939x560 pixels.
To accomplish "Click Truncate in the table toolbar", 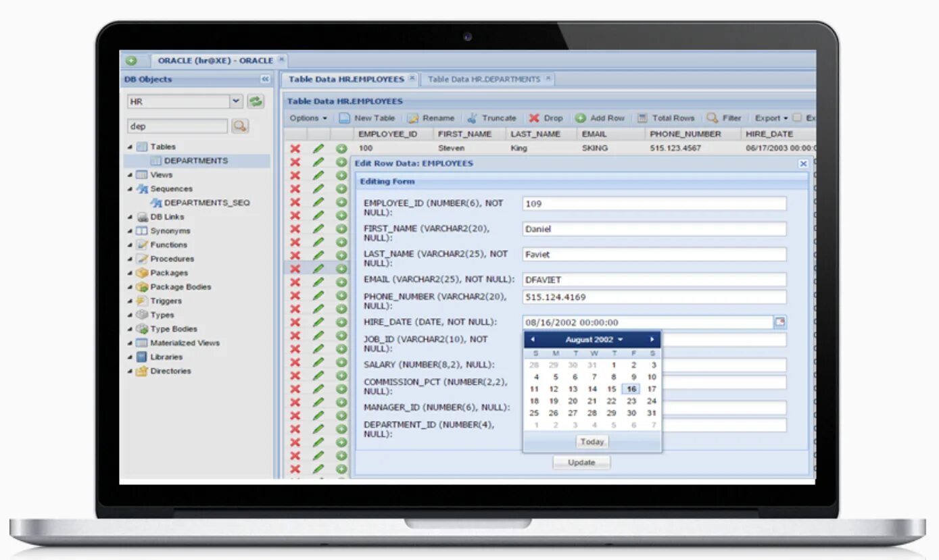I will click(x=491, y=118).
